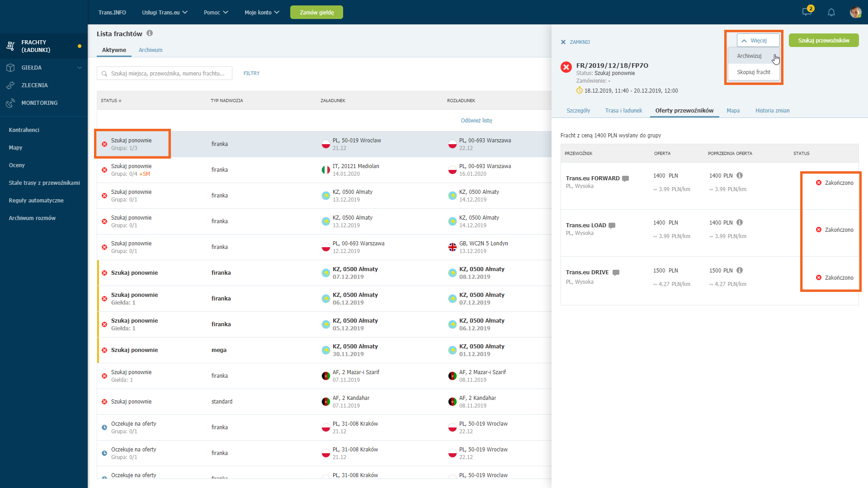Click the info icon beside Trans.eu FORWARD previous offer
868x488 pixels.
740,175
